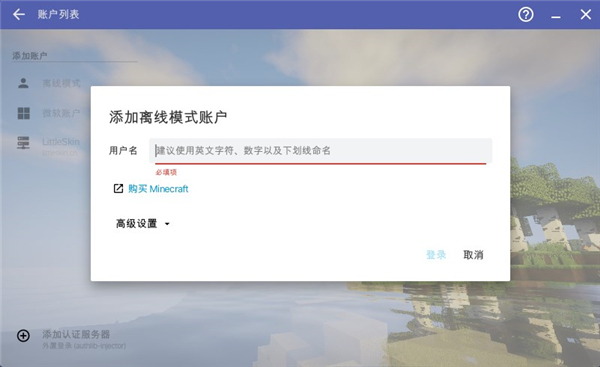Choose 离线模式 in the sidebar
Image resolution: width=600 pixels, height=367 pixels.
[62, 83]
